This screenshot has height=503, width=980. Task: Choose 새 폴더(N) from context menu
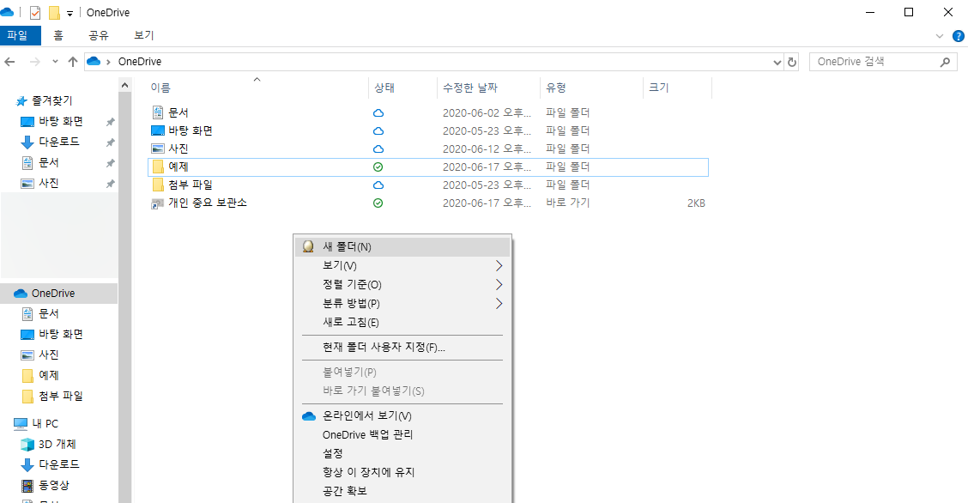pyautogui.click(x=402, y=247)
